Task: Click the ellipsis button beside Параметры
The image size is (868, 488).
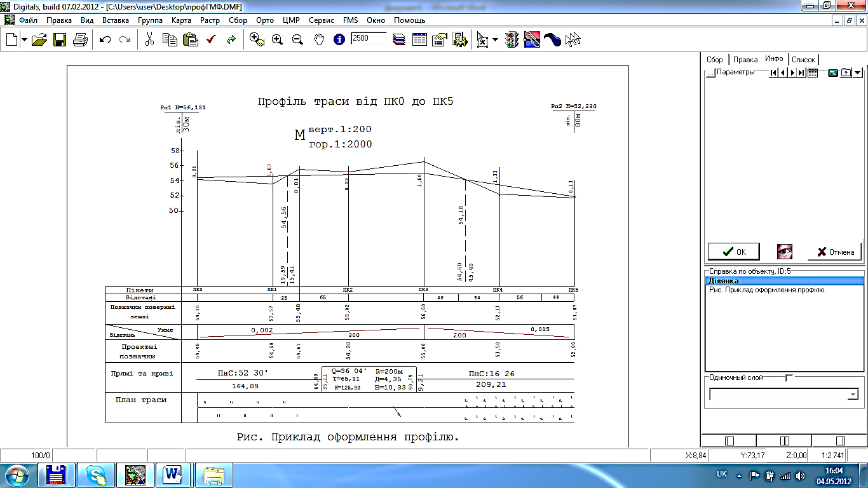Action: (x=710, y=73)
